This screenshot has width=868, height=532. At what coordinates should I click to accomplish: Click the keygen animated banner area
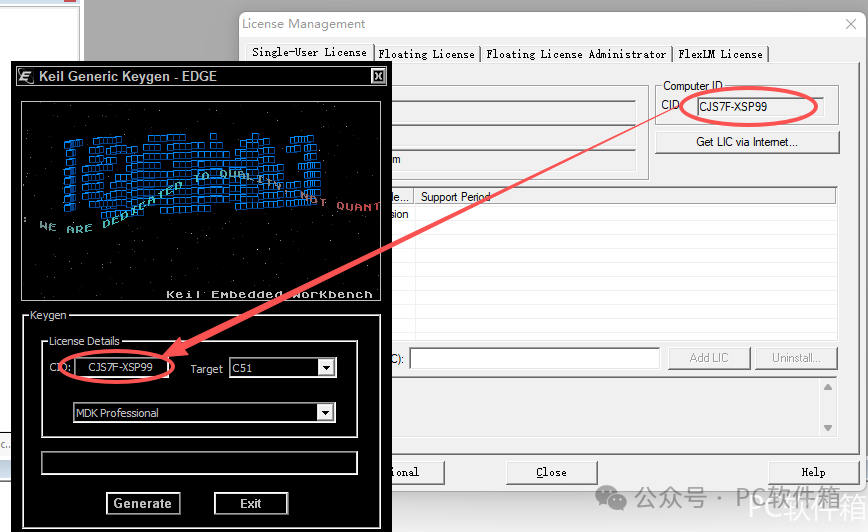201,201
